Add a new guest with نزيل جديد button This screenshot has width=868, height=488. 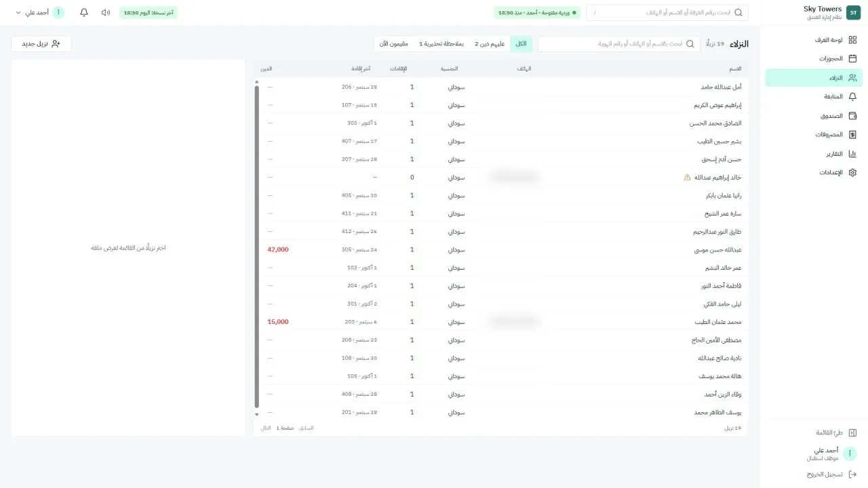coord(41,44)
